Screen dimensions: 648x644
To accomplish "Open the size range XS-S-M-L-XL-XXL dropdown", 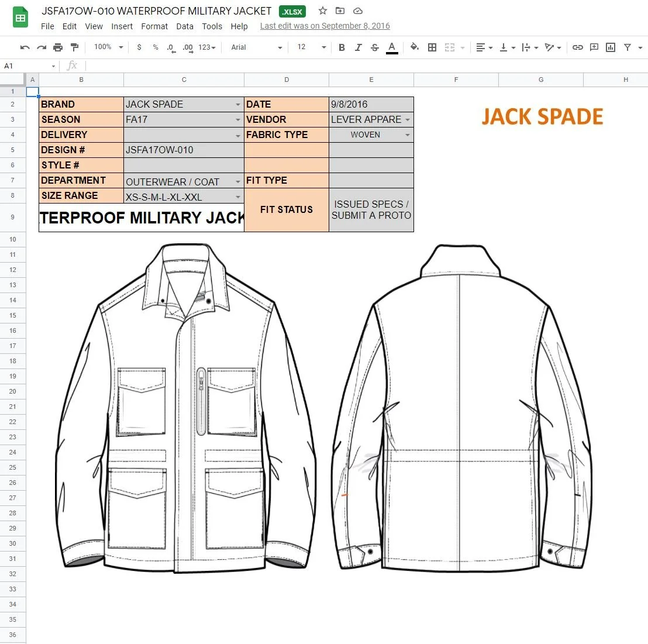I will 238,197.
